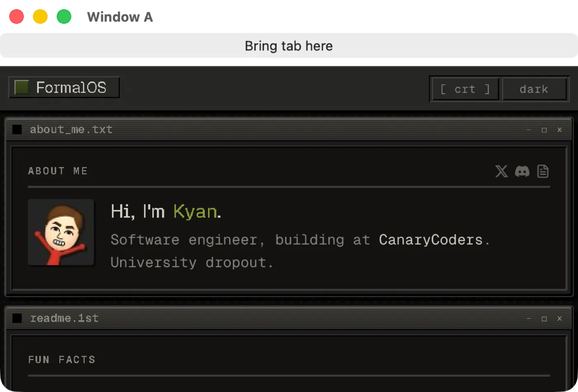Screen dimensions: 578x392
Task: Click the Bring tab here bar
Action: 289,45
